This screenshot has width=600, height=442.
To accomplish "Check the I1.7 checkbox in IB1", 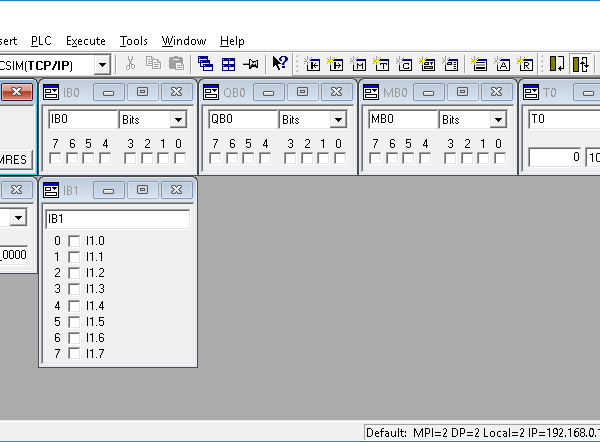I will 74,353.
